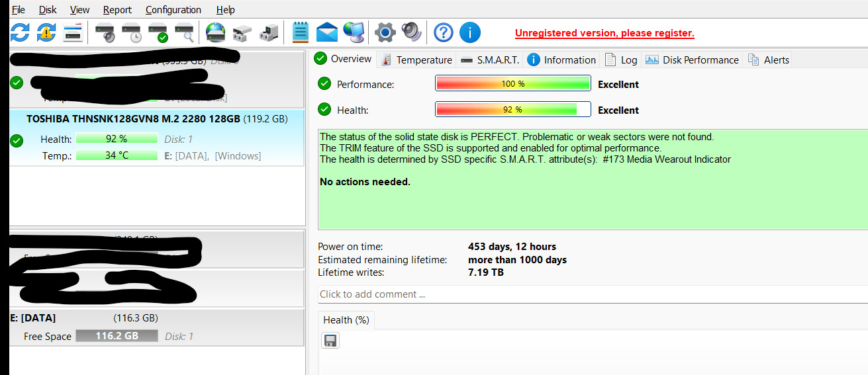Open the Disk menu
This screenshot has height=375, width=868.
(48, 10)
